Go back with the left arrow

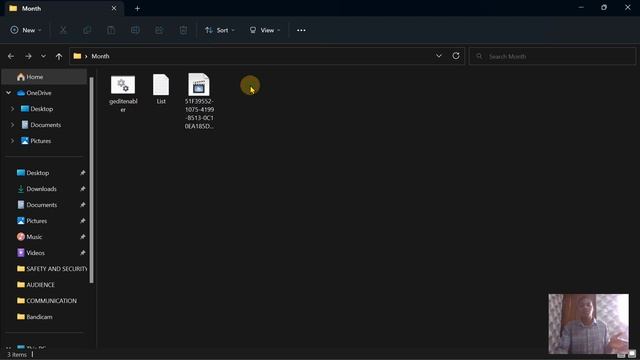pos(11,56)
